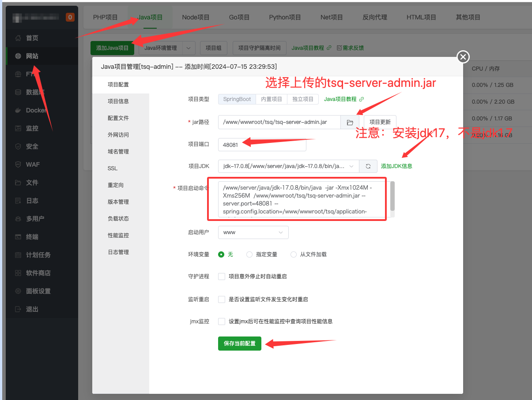532x400 pixels.
Task: Click the 首页 home icon in sidebar
Action: click(x=18, y=38)
